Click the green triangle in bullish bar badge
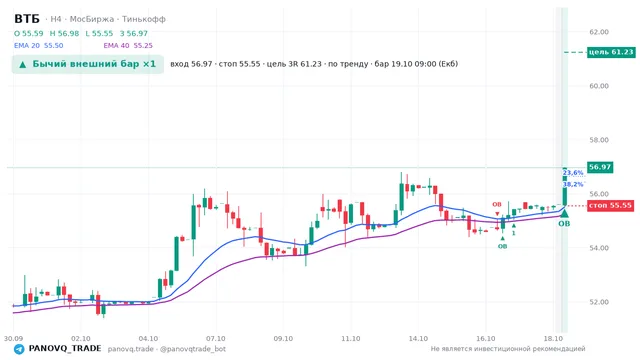 click(23, 64)
